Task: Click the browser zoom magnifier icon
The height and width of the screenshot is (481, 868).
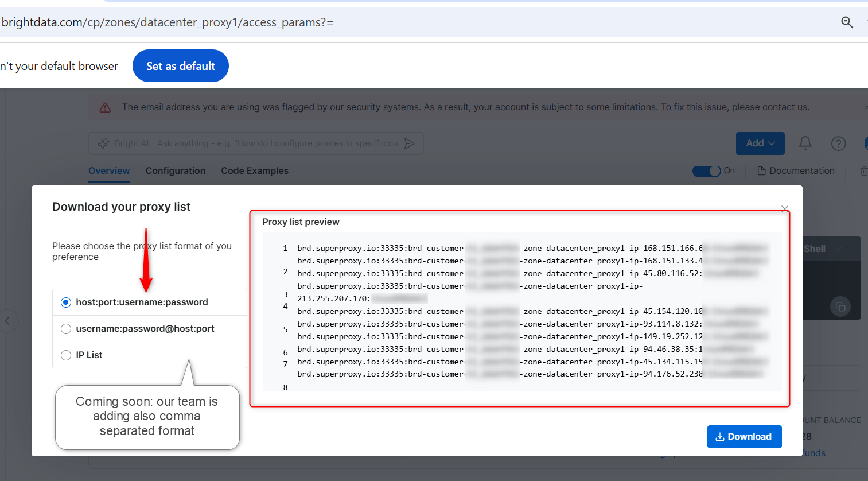Action: [x=847, y=22]
